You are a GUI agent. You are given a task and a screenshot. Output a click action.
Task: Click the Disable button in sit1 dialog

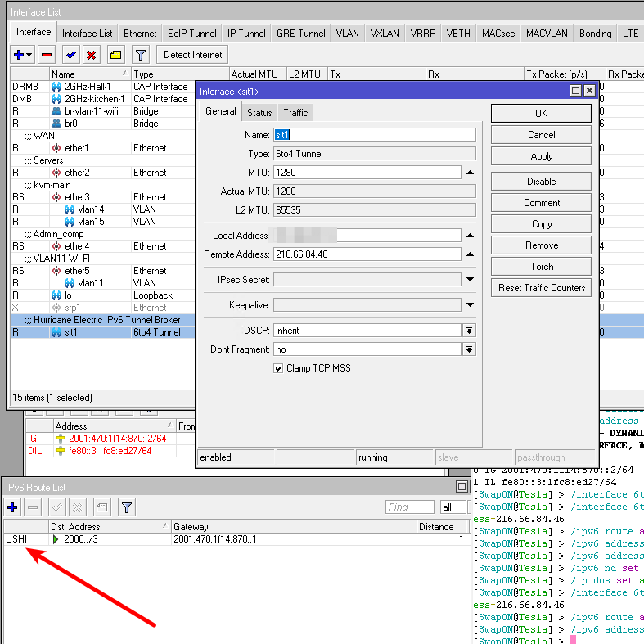(542, 182)
